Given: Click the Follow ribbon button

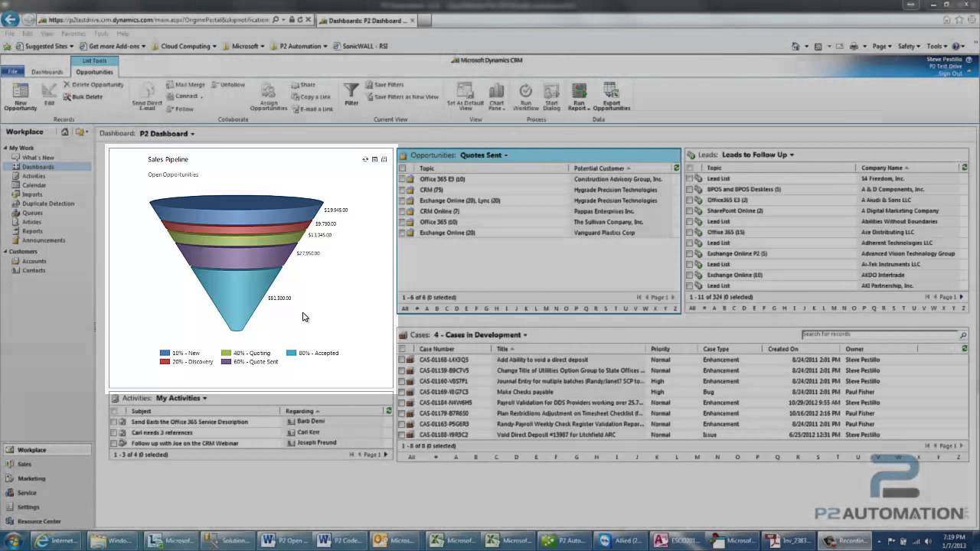Looking at the screenshot, I should tap(179, 109).
